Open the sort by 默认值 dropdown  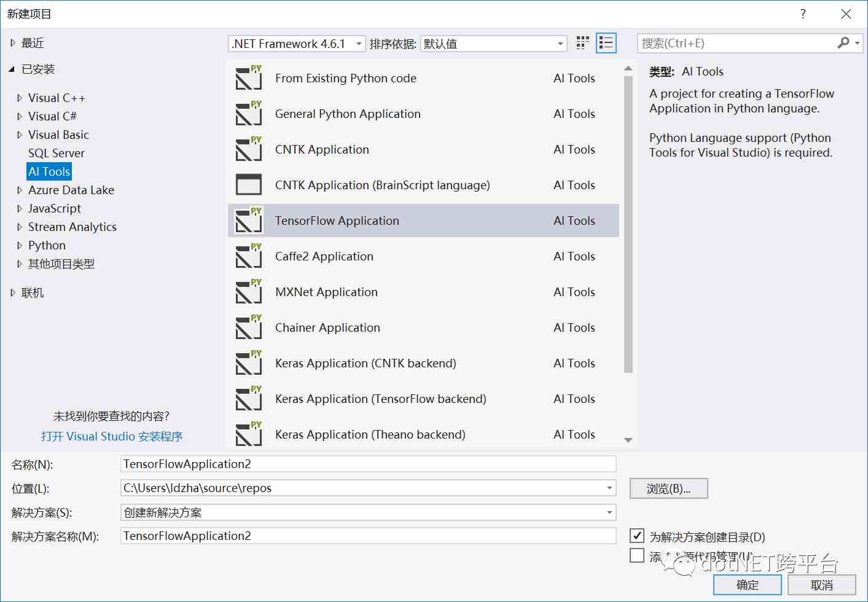tap(493, 44)
